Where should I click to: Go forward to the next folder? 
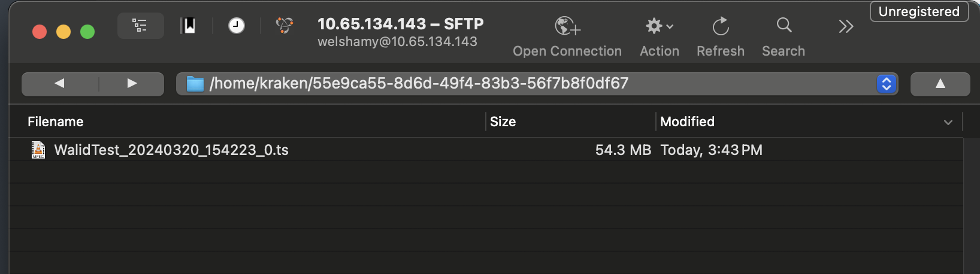tap(132, 84)
